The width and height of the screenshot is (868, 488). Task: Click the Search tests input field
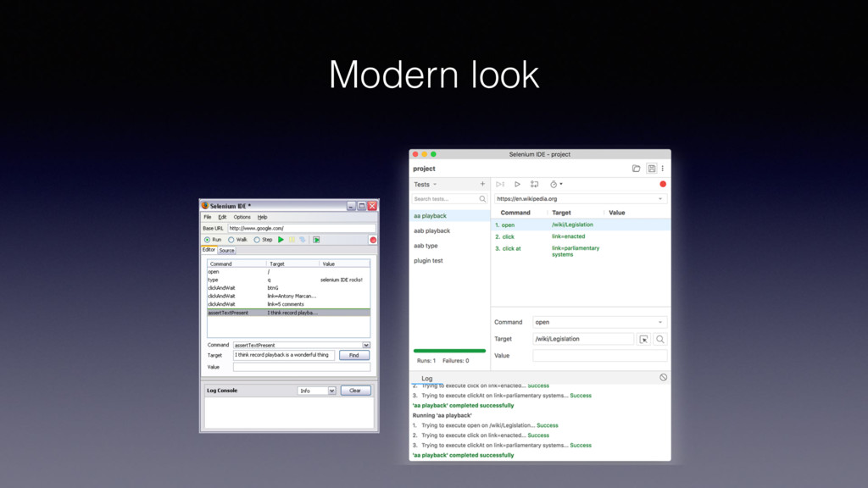(449, 198)
